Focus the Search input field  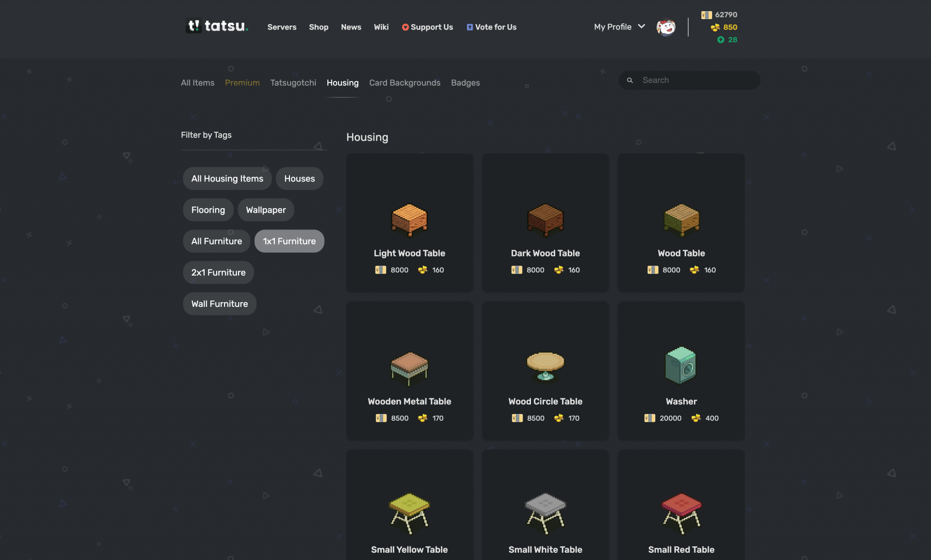tap(689, 80)
